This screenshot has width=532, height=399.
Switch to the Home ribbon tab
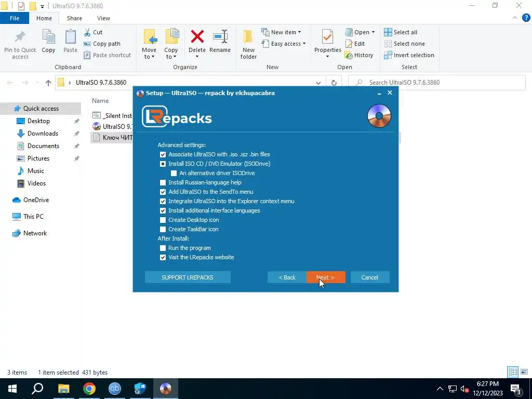coord(44,18)
